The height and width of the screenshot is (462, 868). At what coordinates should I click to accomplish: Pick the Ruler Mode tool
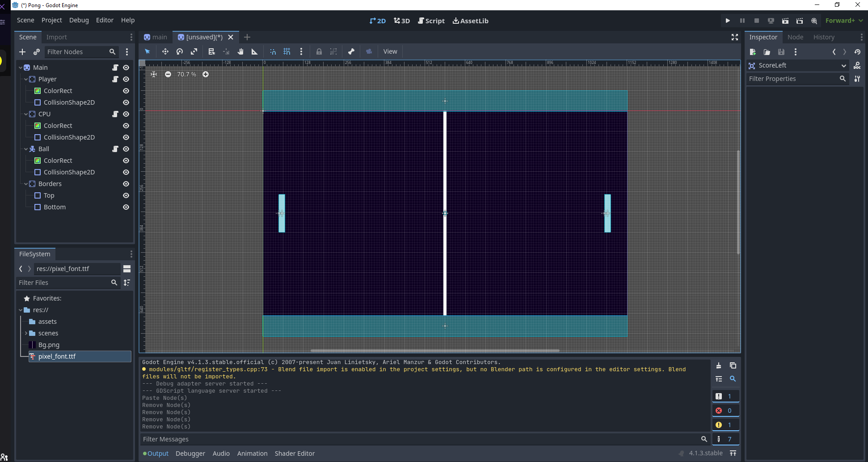coord(255,51)
